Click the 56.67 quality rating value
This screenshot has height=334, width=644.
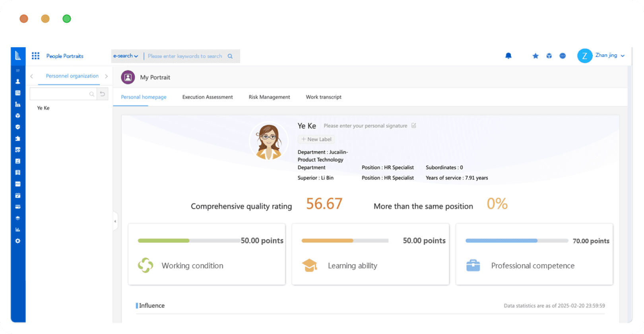click(324, 204)
